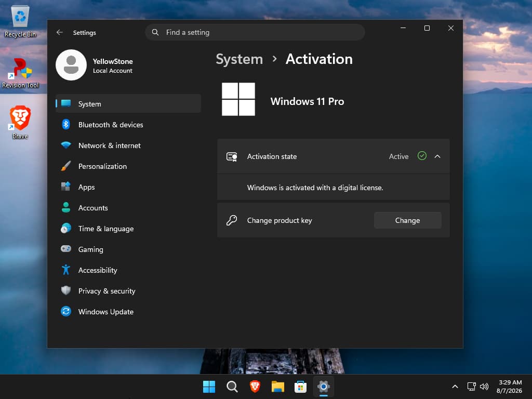This screenshot has width=532, height=399.
Task: Open Time & language settings
Action: click(x=128, y=229)
